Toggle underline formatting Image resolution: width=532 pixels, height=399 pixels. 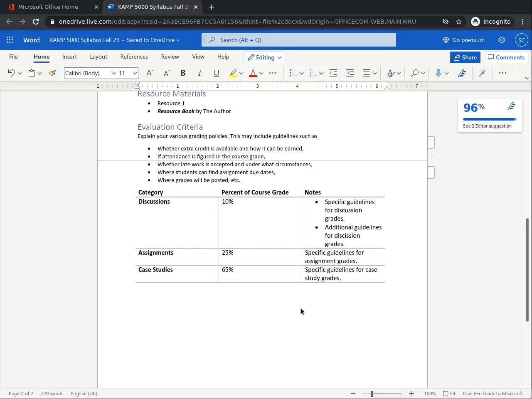216,73
